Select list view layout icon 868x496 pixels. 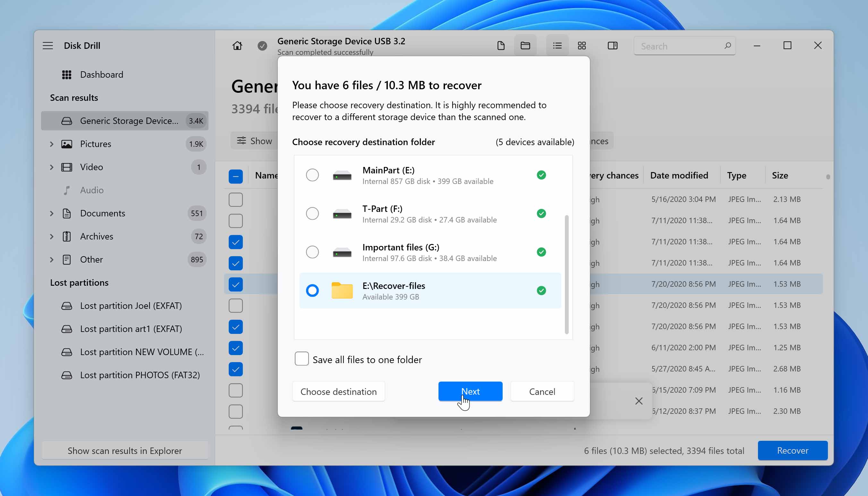point(557,46)
